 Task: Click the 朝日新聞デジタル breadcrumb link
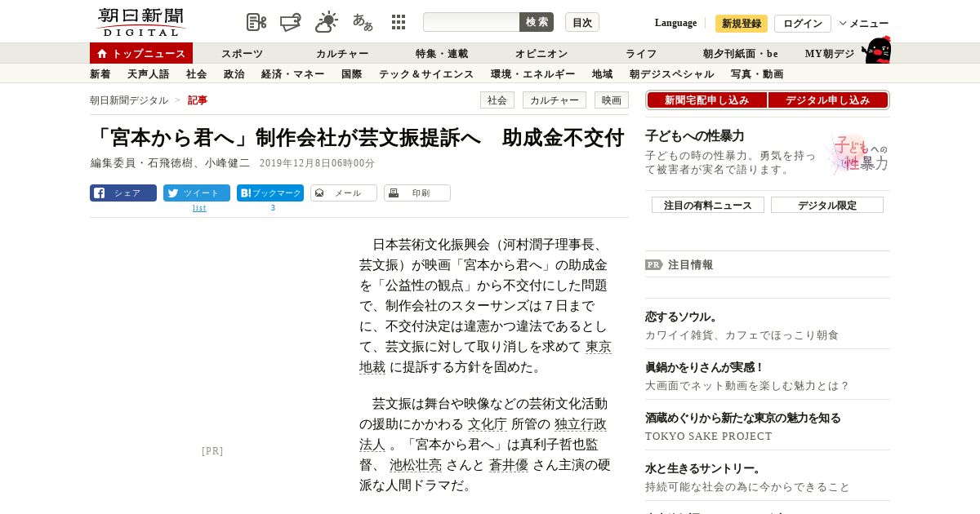click(129, 100)
